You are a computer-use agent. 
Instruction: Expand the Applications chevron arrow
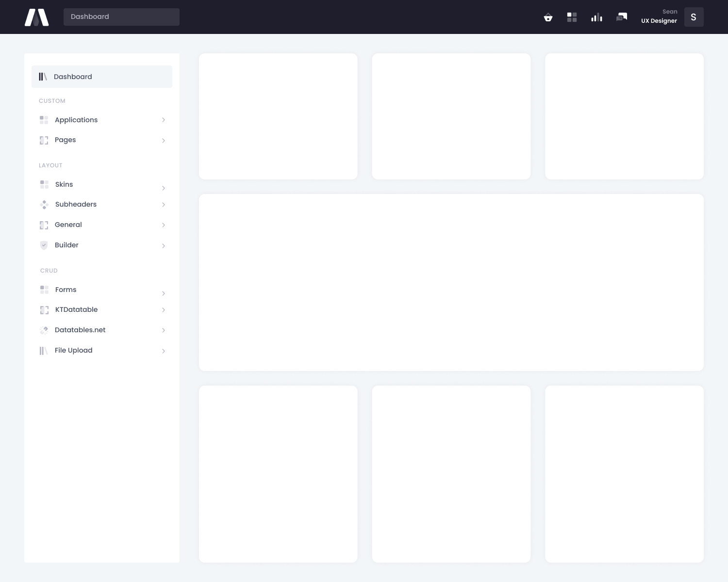coord(164,120)
